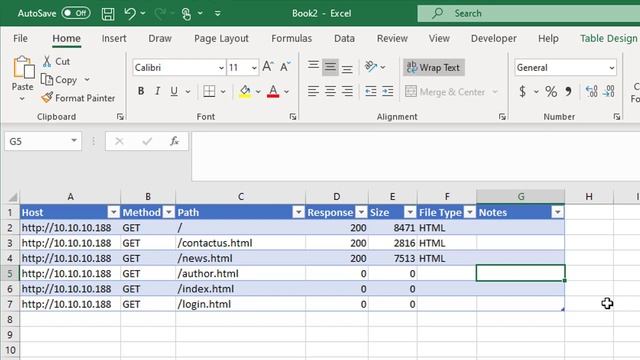Toggle underline formatting
This screenshot has height=360, width=640.
tap(174, 91)
